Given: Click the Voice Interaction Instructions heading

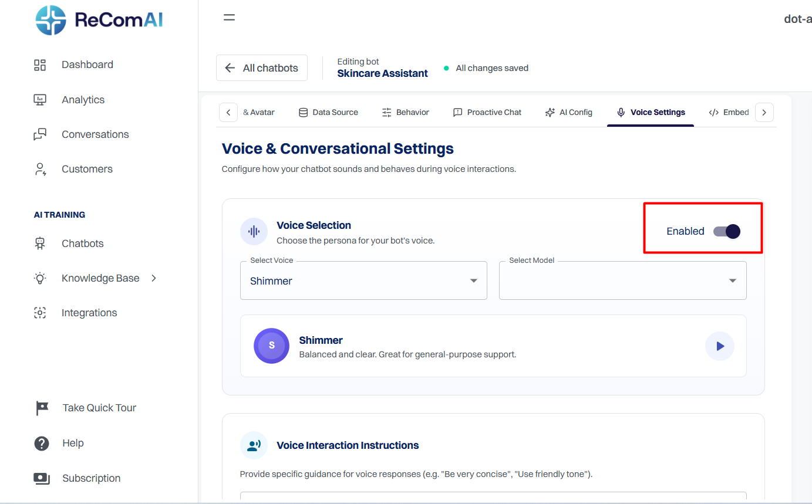Looking at the screenshot, I should click(348, 445).
